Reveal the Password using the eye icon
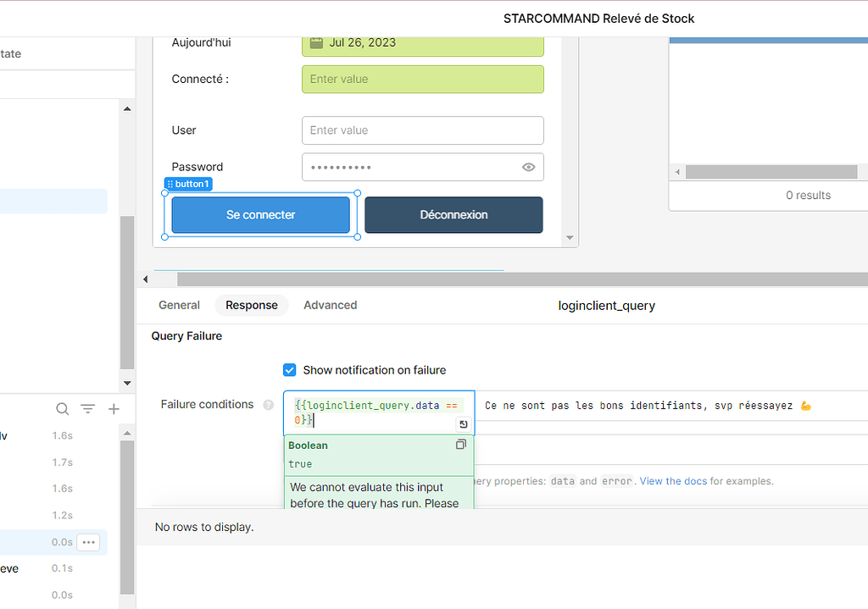The height and width of the screenshot is (609, 868). pos(527,167)
